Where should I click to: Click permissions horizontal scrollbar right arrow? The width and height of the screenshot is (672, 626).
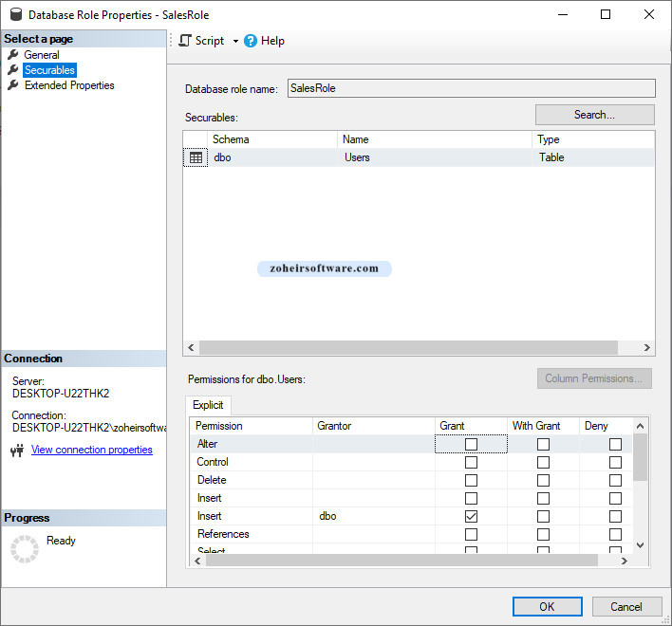[x=625, y=561]
